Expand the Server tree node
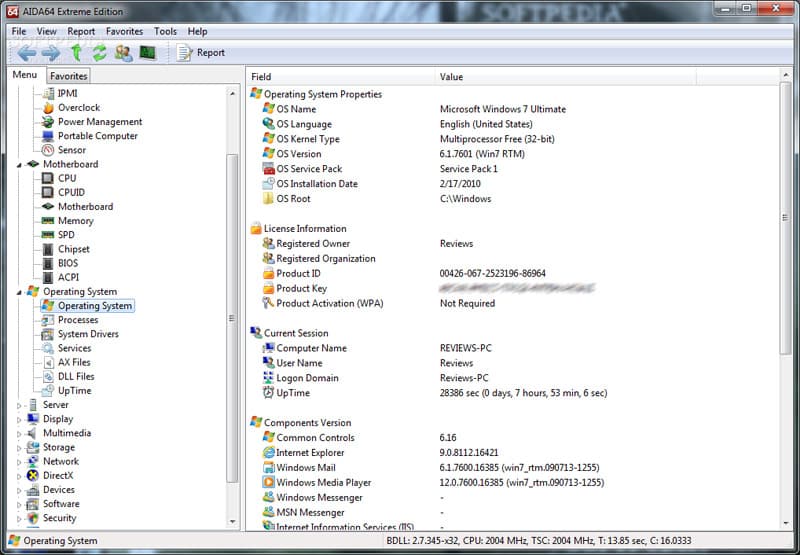Viewport: 800px width, 555px height. click(19, 405)
